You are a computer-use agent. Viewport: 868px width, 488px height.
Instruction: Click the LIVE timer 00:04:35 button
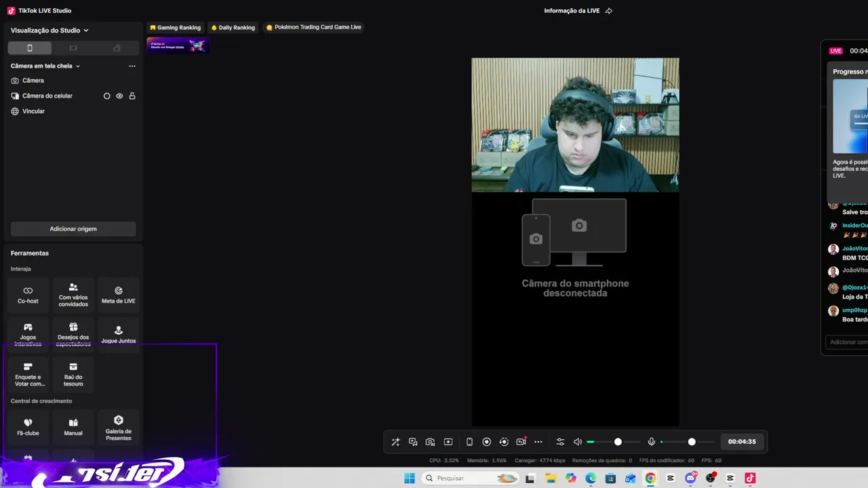click(x=742, y=442)
